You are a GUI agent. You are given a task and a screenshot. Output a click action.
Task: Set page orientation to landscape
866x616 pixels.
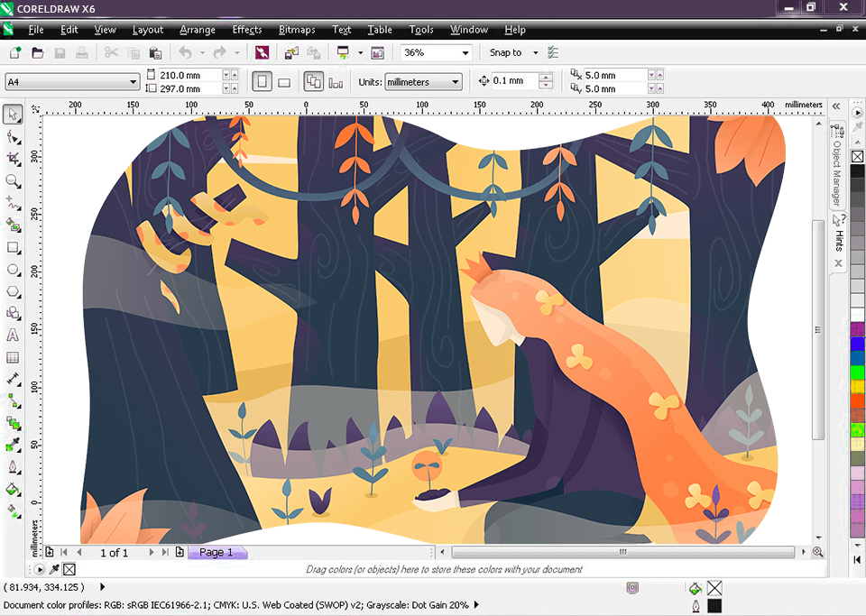tap(282, 81)
